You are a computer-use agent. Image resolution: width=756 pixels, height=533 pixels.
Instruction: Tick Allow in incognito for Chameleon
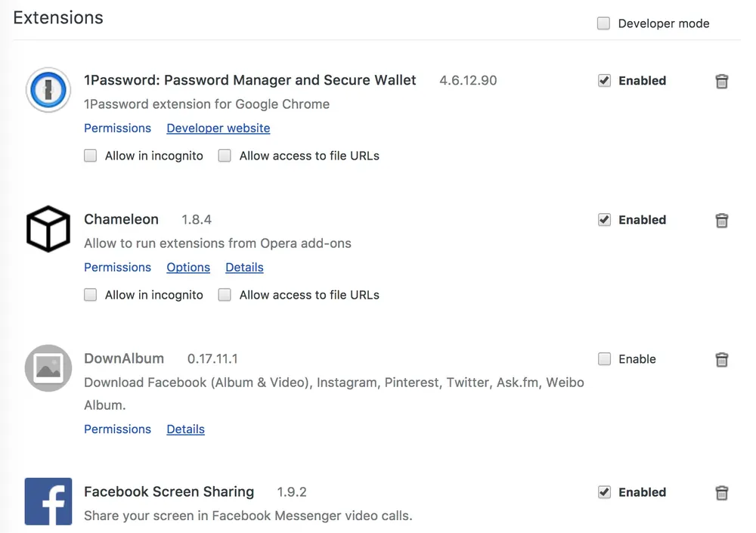pos(90,294)
